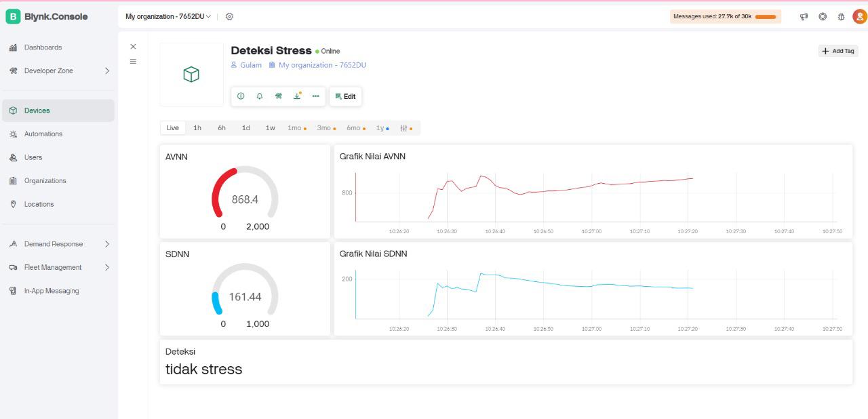Select the 1d time range tab
This screenshot has width=868, height=419.
point(245,128)
